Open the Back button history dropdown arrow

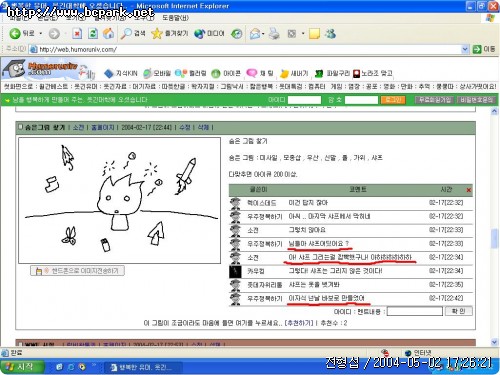[x=41, y=33]
